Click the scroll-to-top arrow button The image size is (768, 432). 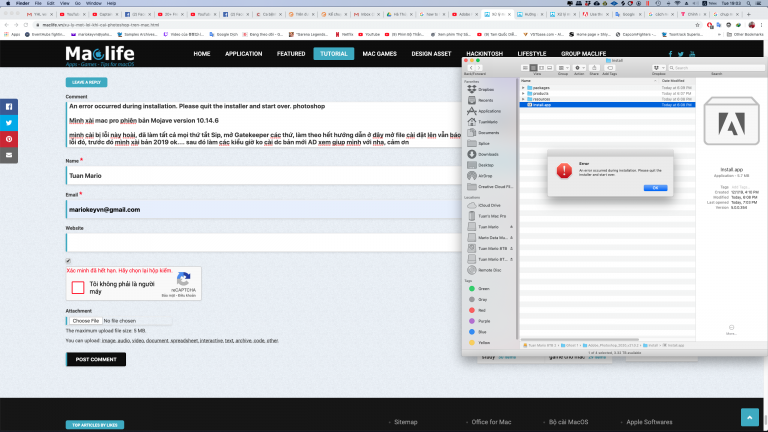[749, 417]
